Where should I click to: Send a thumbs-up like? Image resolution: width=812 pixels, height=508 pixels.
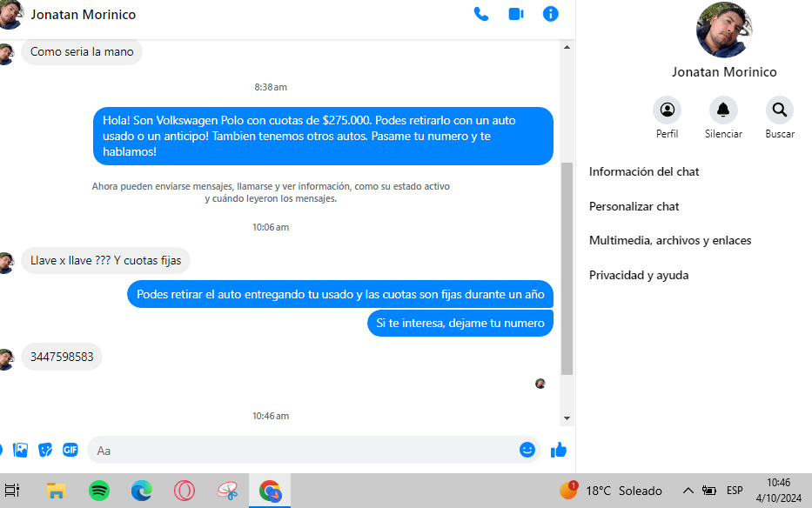click(558, 450)
